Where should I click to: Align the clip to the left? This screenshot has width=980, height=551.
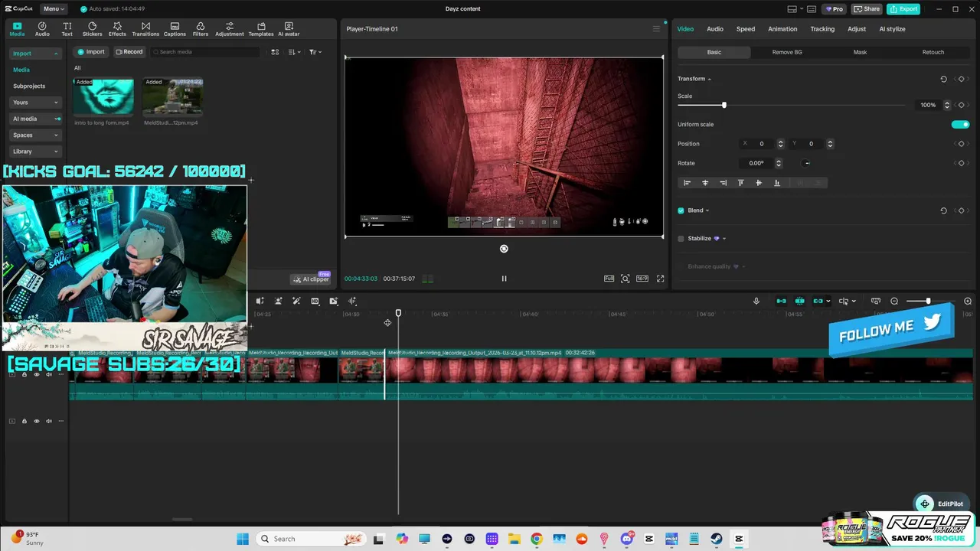point(687,183)
